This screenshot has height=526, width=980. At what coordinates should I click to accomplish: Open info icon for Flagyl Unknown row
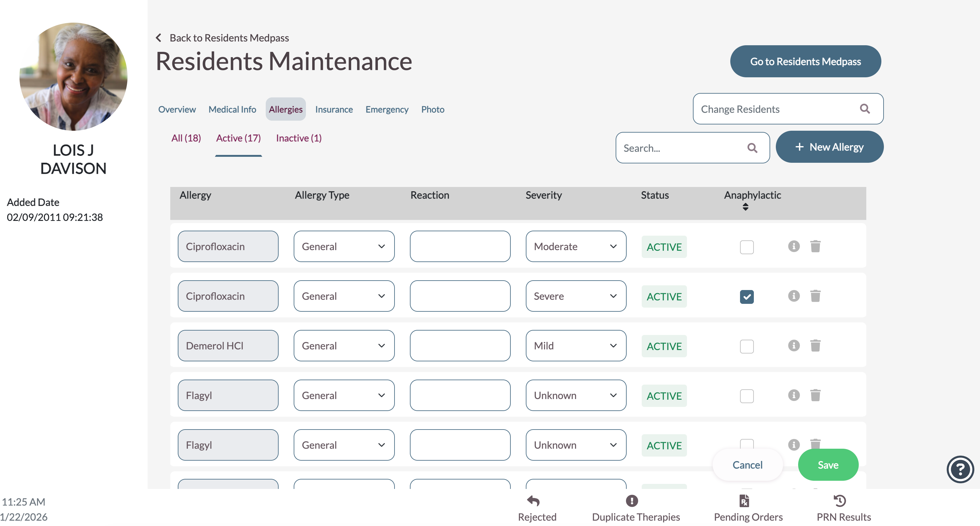click(x=794, y=395)
